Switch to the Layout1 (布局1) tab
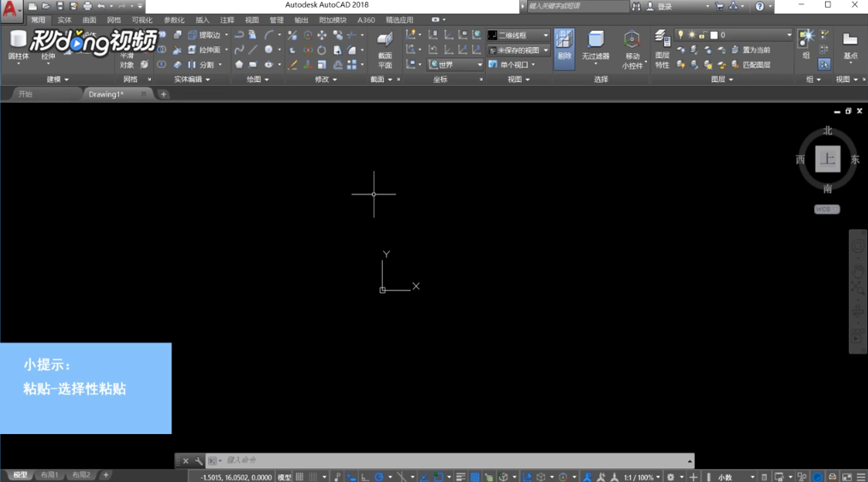This screenshot has width=868, height=482. (x=49, y=475)
